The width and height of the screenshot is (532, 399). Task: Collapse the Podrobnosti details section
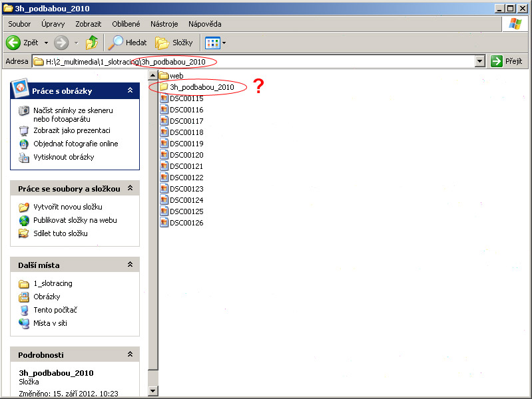click(x=130, y=355)
